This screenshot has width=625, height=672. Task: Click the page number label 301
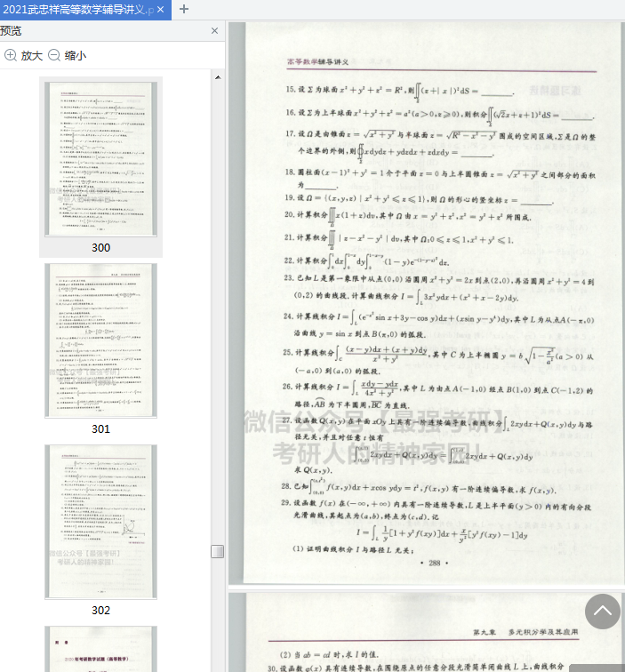coord(100,429)
